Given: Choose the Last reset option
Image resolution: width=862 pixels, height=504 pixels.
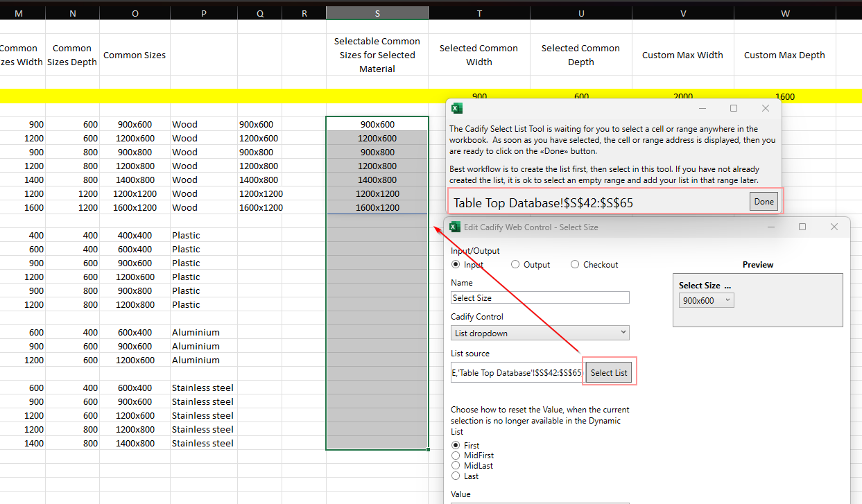Looking at the screenshot, I should point(456,476).
